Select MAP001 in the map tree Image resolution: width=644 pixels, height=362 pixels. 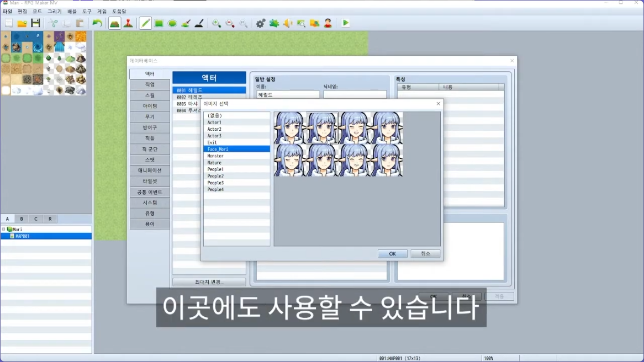46,236
